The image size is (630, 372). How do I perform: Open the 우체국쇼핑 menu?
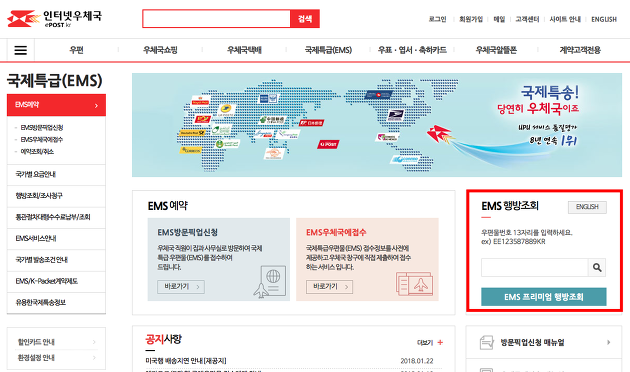coord(160,50)
